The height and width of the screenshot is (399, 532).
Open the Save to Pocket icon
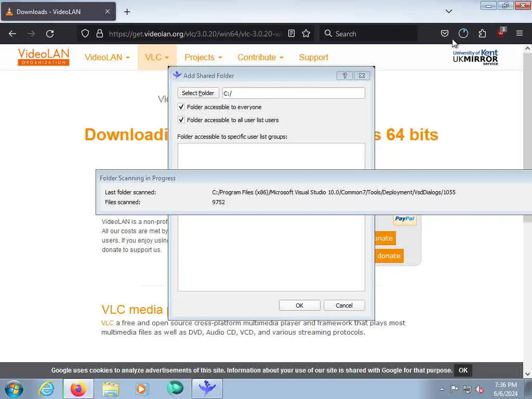click(445, 33)
